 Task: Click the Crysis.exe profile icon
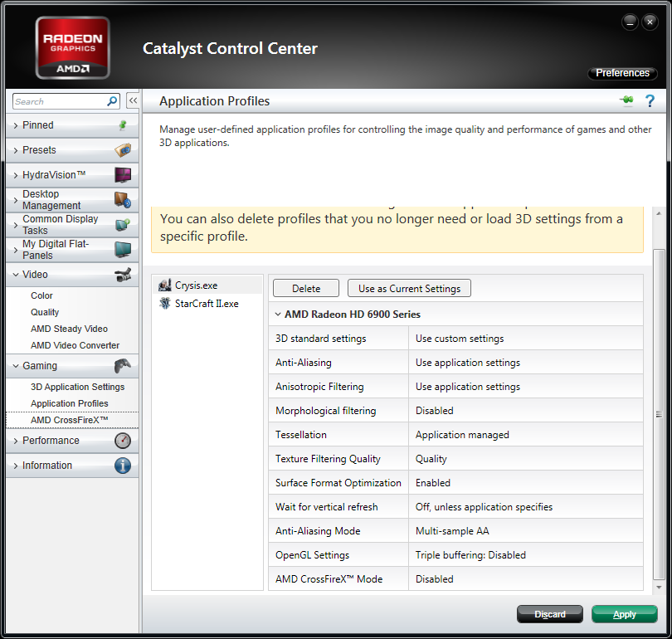[164, 285]
